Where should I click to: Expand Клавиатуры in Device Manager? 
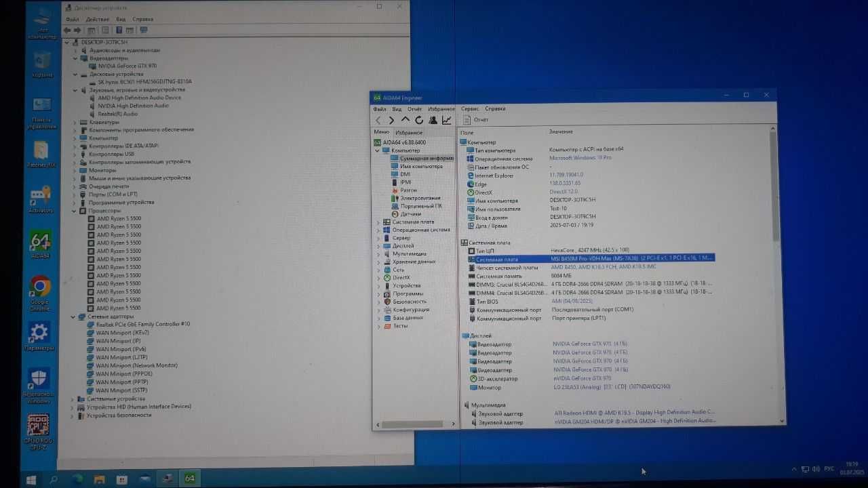coord(75,122)
